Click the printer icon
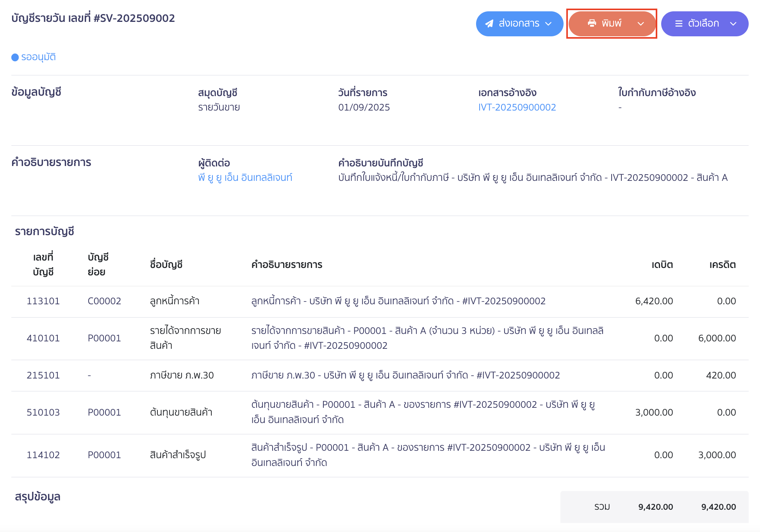 592,23
